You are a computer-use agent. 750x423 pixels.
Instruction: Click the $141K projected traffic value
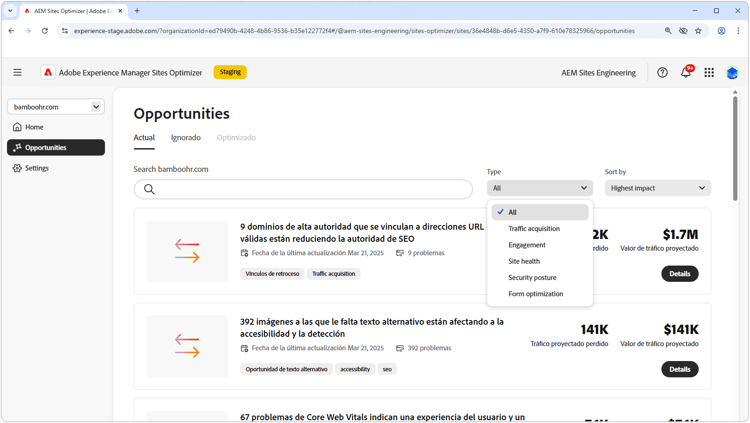[x=681, y=330]
